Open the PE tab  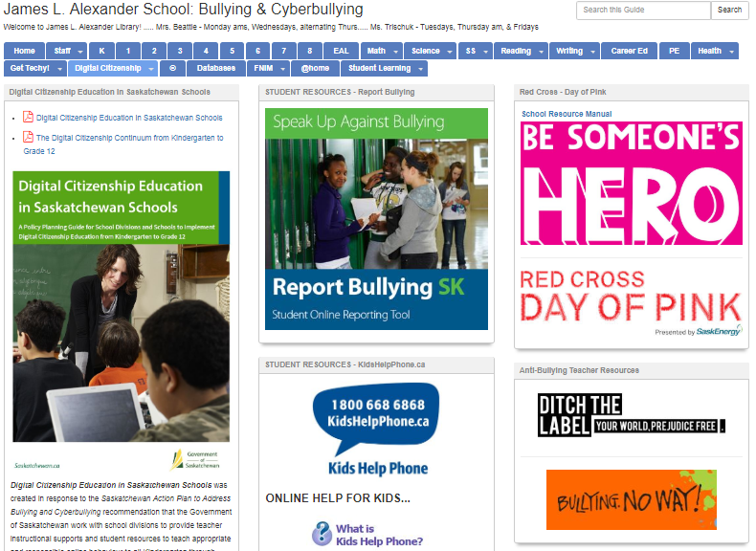[x=674, y=51]
